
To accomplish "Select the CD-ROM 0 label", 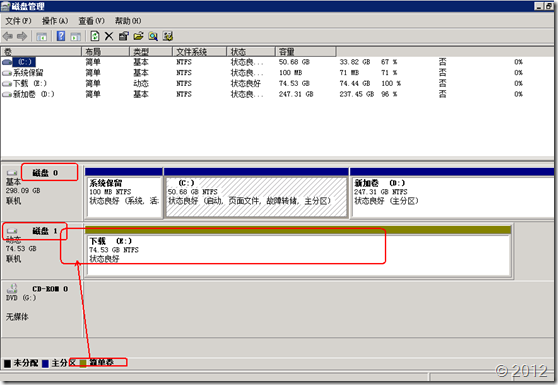I will (x=50, y=289).
